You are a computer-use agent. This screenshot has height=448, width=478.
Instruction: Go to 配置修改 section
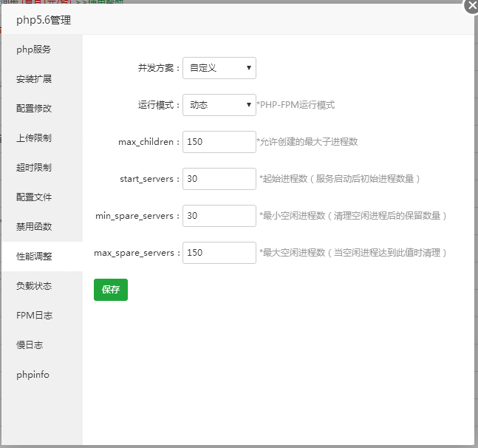(x=42, y=109)
